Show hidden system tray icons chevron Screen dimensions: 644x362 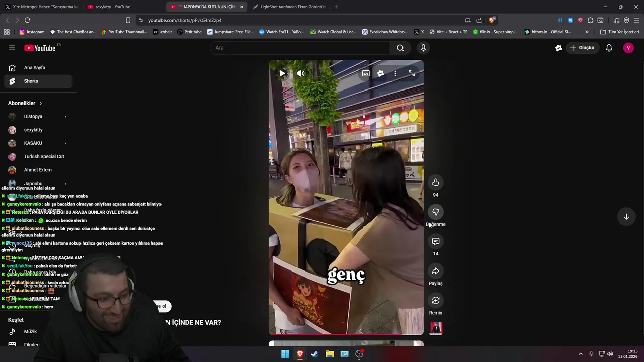pos(580,354)
